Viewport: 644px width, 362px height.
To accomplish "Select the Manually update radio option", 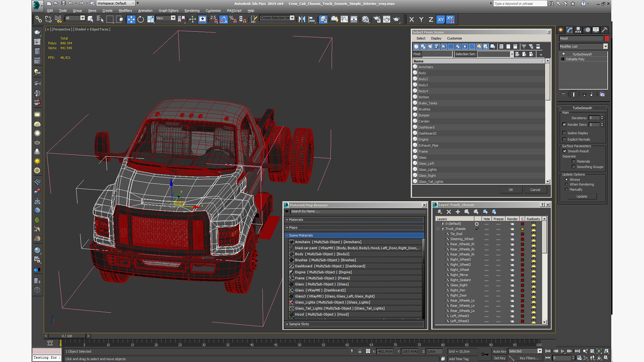I will click(x=567, y=190).
